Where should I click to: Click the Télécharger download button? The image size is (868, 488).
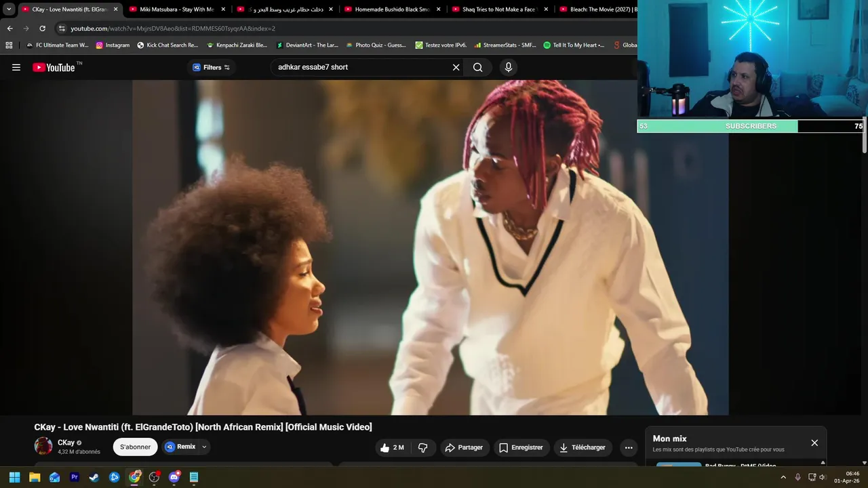583,447
